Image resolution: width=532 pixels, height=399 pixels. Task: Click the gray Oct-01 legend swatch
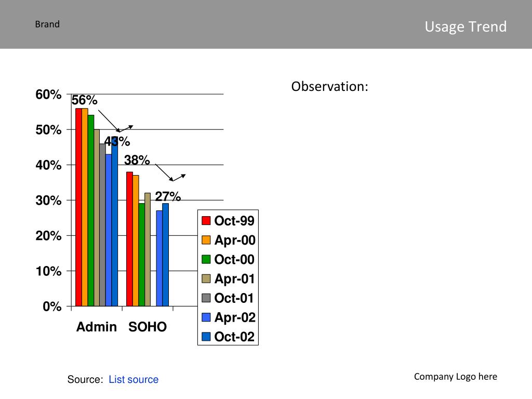coord(206,298)
